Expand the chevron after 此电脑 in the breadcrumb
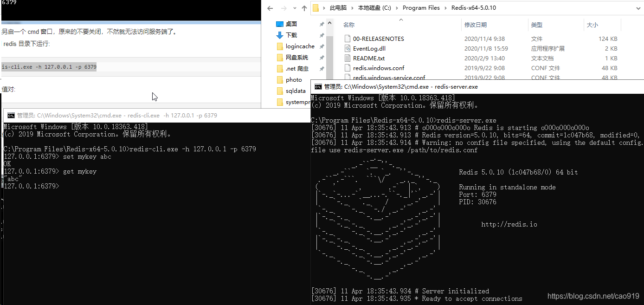Screen dimensions: 644x305 (x=353, y=8)
